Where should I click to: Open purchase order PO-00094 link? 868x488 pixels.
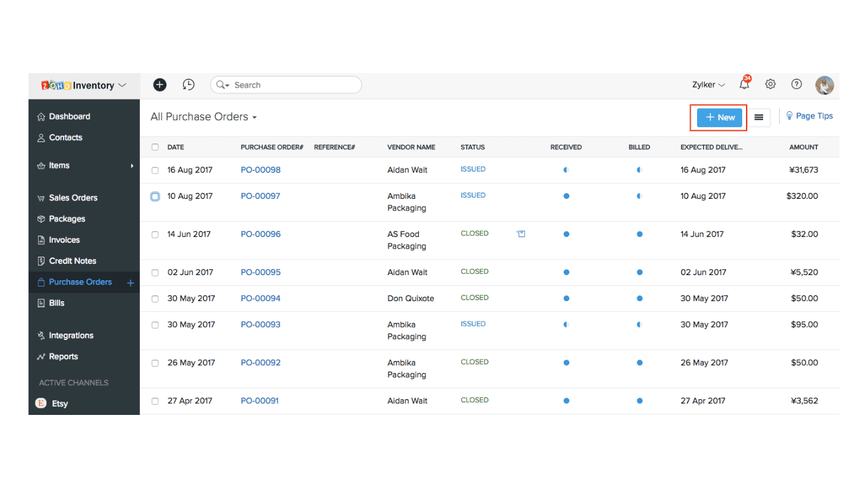(261, 298)
